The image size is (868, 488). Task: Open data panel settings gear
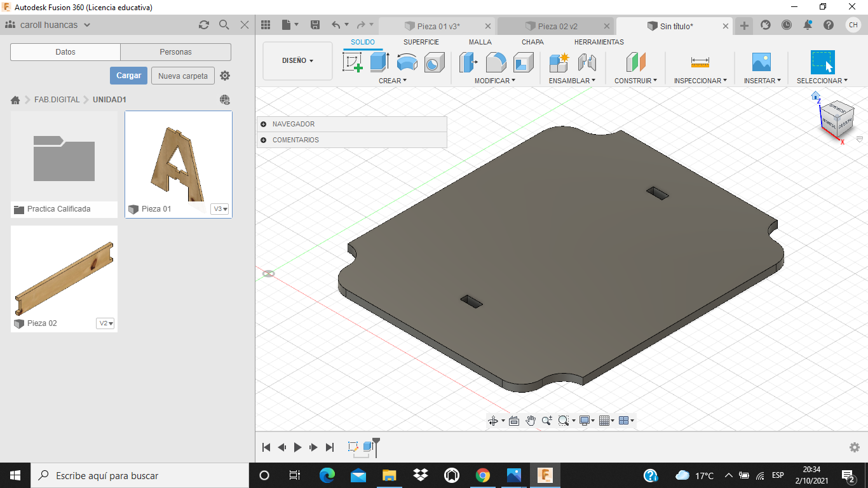click(x=225, y=76)
